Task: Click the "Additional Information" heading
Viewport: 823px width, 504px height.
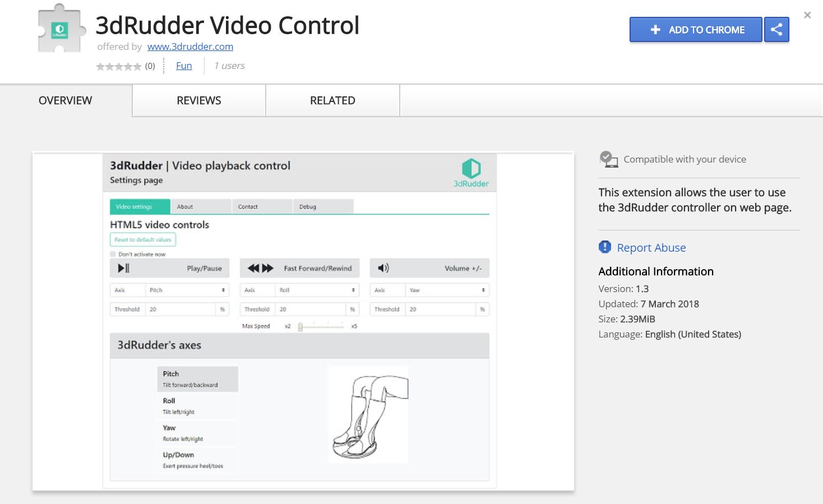Action: (656, 271)
